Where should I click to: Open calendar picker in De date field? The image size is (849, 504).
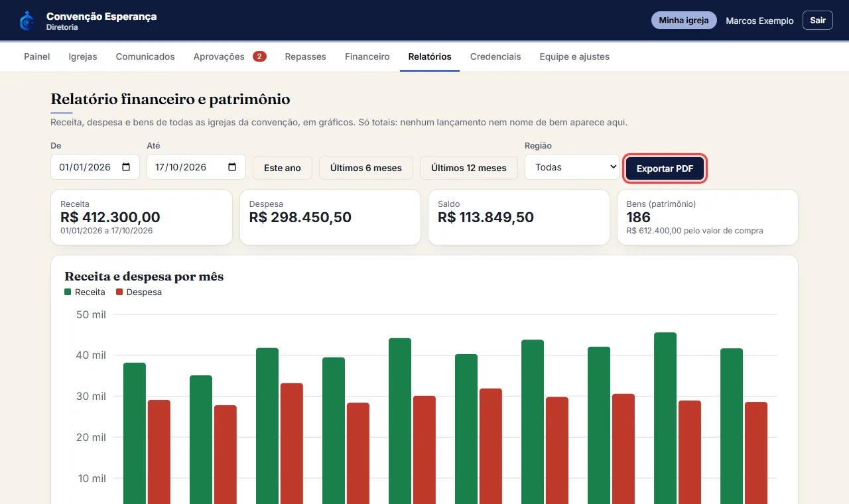tap(126, 167)
